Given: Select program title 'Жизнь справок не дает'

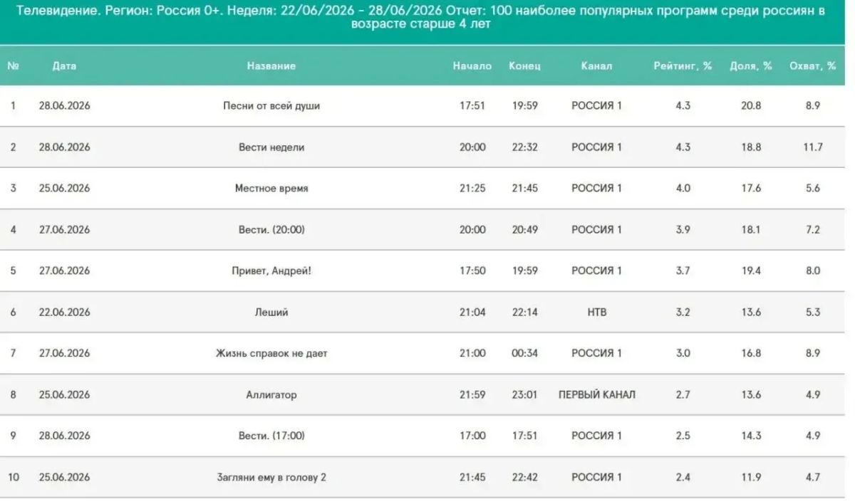Looking at the screenshot, I should point(271,353).
